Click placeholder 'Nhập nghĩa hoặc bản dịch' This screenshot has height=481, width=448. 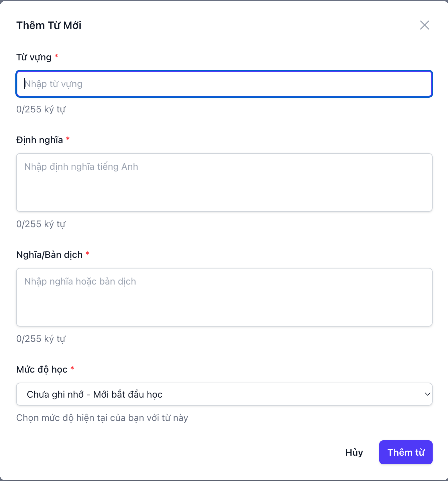79,281
